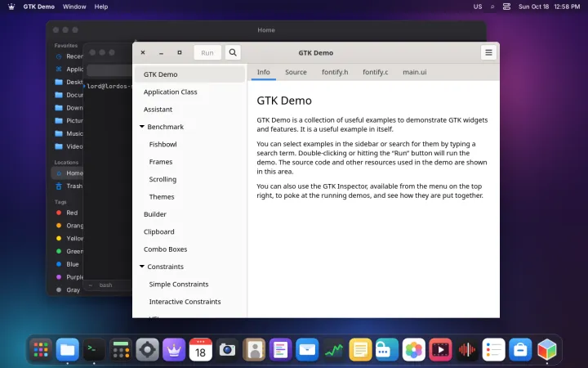The width and height of the screenshot is (588, 368).
Task: Select the Combo Boxes demo
Action: coord(189,249)
